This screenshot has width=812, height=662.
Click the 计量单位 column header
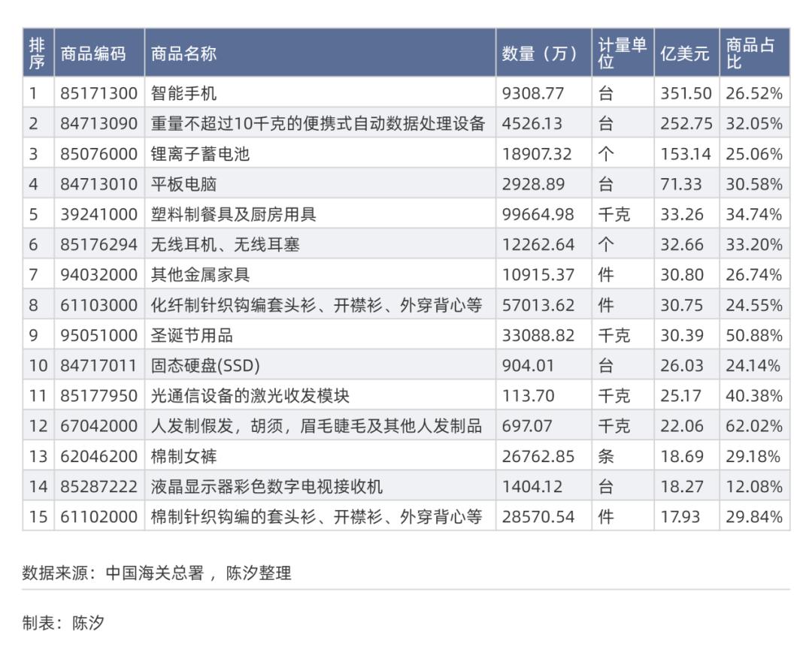[x=620, y=52]
